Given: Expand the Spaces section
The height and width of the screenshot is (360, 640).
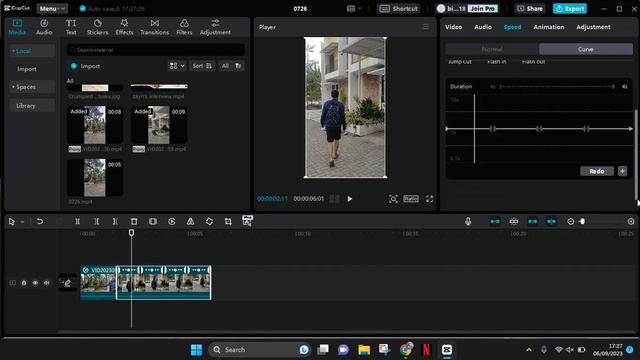Looking at the screenshot, I should tap(32, 87).
